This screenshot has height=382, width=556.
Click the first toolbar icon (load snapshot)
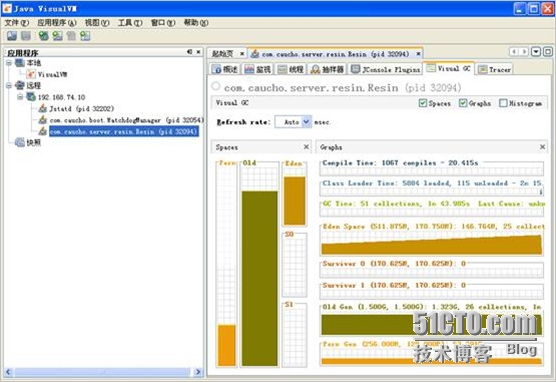click(x=12, y=35)
